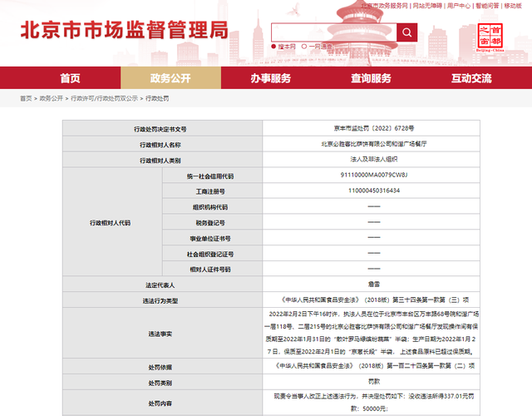
Task: Click 首页 in the breadcrumb trail
Action: 27,99
